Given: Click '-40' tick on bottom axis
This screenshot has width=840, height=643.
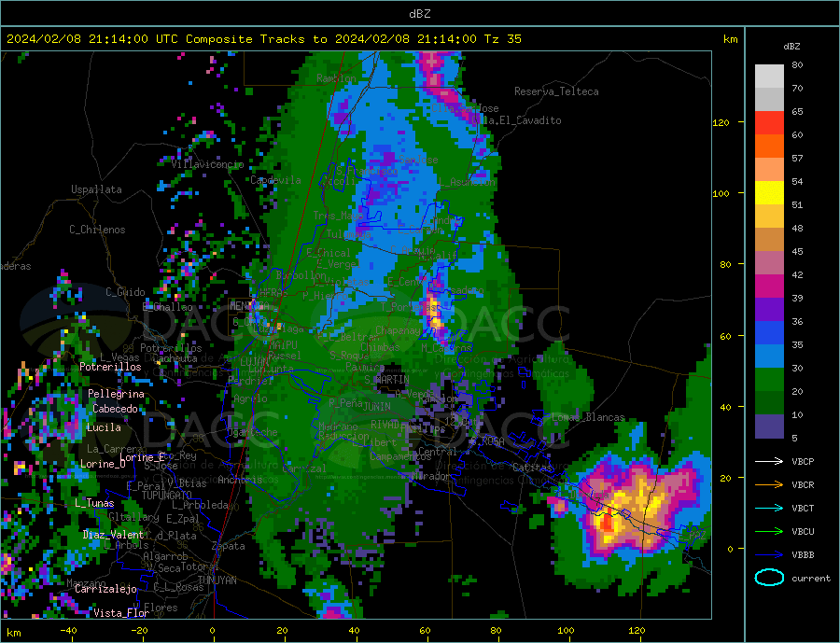Looking at the screenshot, I should pyautogui.click(x=68, y=631).
